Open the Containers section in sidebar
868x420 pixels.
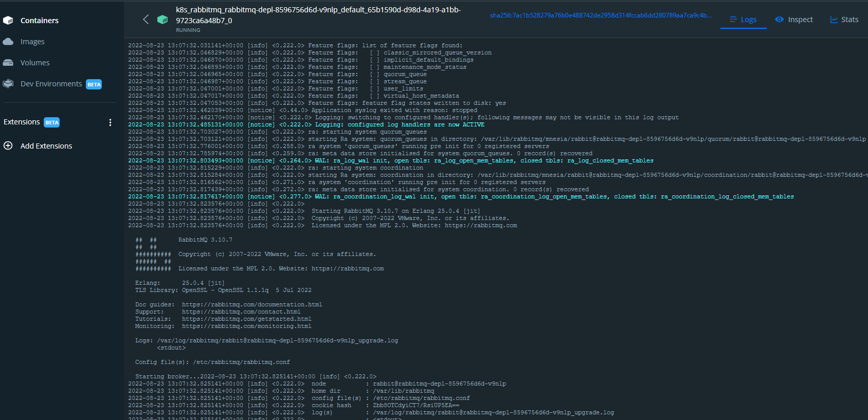point(39,21)
